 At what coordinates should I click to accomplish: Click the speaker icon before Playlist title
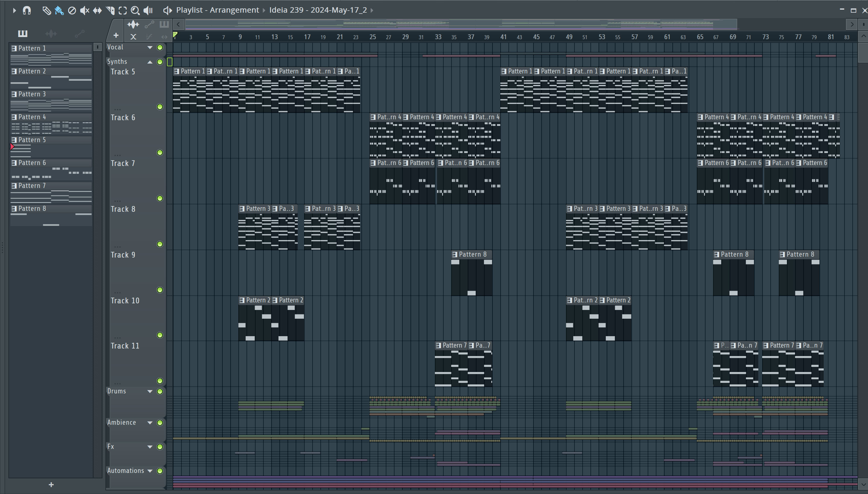(167, 11)
